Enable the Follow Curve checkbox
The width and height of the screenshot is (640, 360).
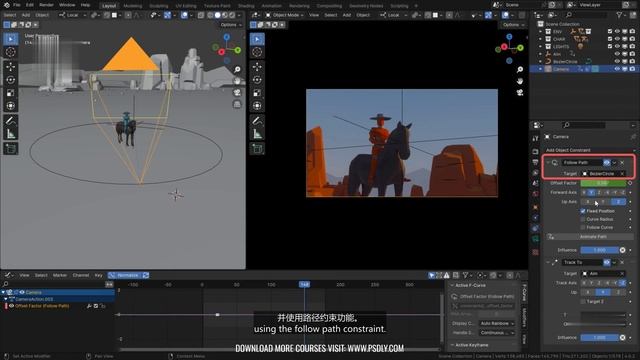(583, 227)
